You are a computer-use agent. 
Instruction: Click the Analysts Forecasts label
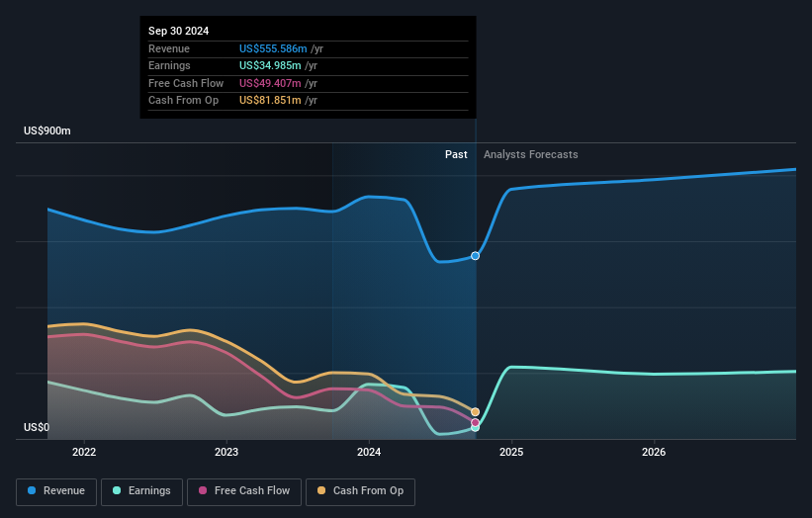click(x=531, y=154)
